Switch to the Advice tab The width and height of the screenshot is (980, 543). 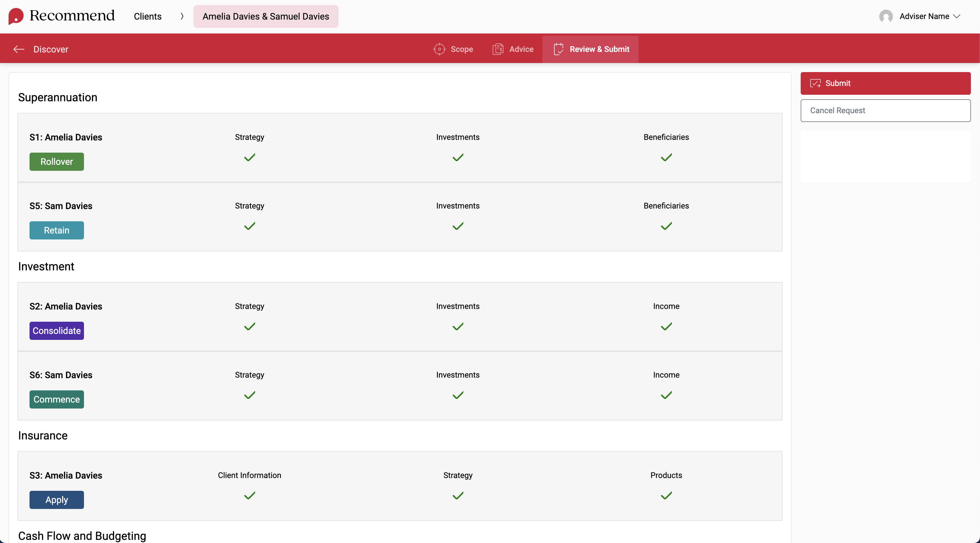[521, 49]
